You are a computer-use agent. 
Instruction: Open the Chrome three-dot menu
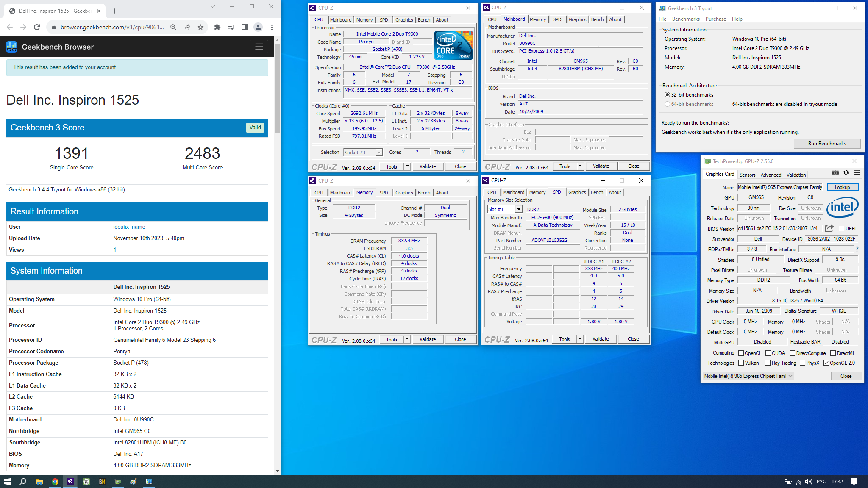point(272,27)
